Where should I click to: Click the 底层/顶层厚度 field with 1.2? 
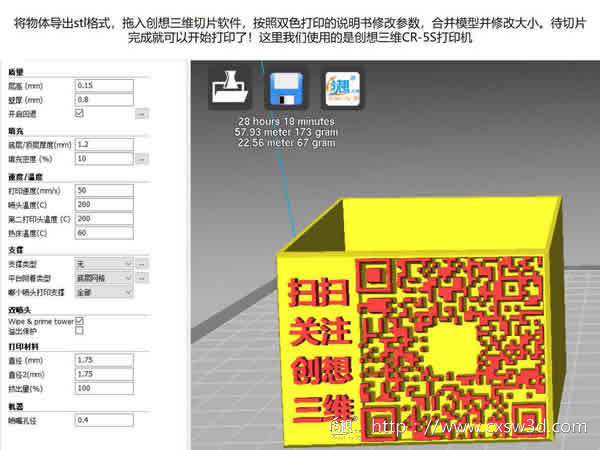(x=104, y=144)
